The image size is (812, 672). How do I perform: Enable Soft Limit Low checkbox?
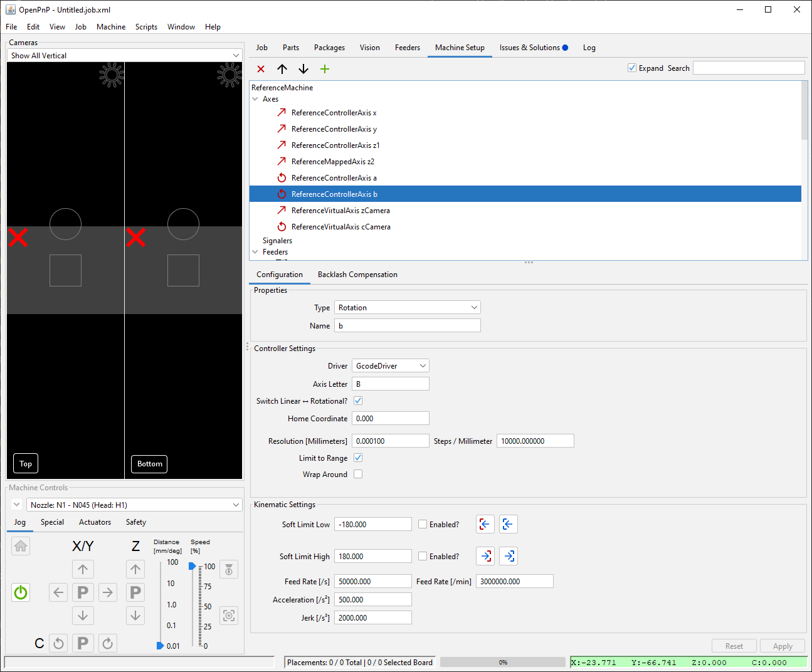423,525
